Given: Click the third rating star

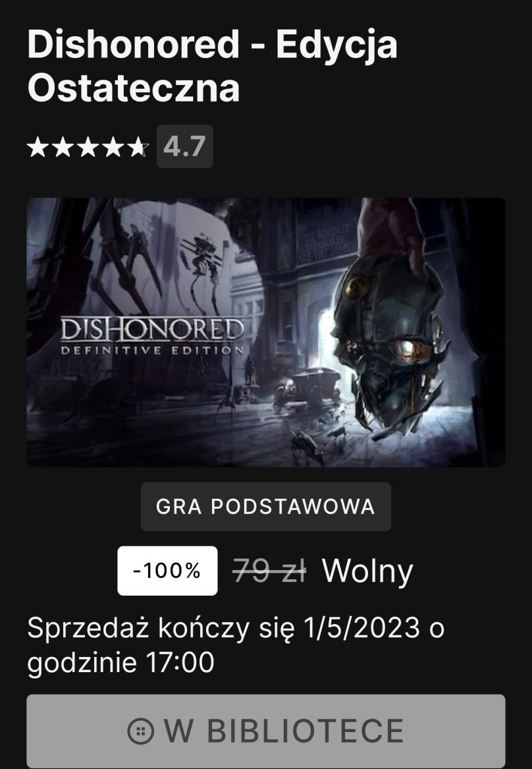Looking at the screenshot, I should point(88,147).
